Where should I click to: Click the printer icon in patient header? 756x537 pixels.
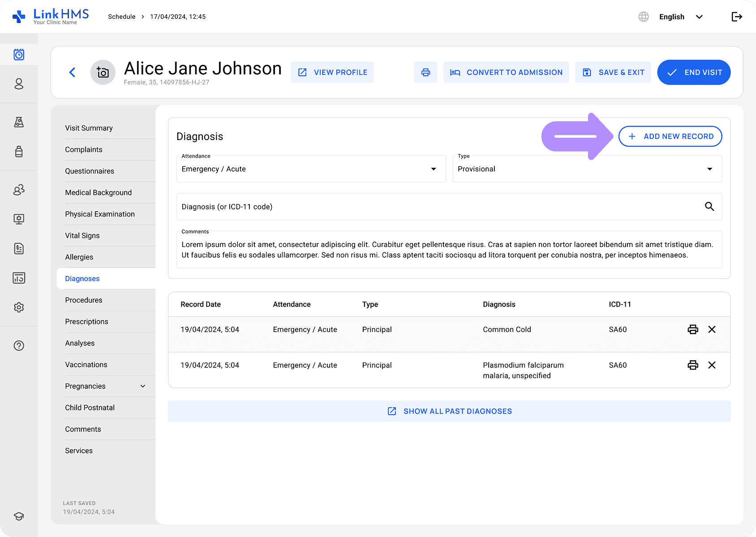click(425, 72)
